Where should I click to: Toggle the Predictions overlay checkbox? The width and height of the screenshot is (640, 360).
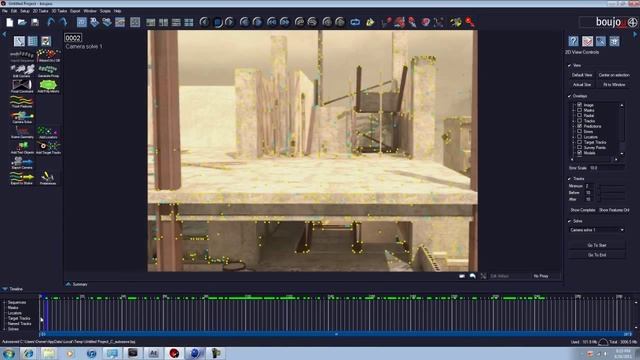click(x=580, y=126)
